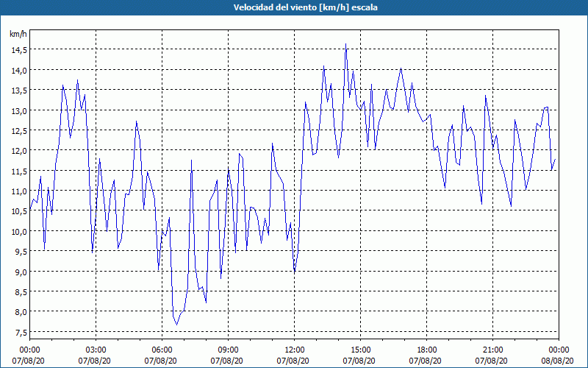588x368 pixels.
Task: Click the 03:00 time label
Action: coord(96,350)
